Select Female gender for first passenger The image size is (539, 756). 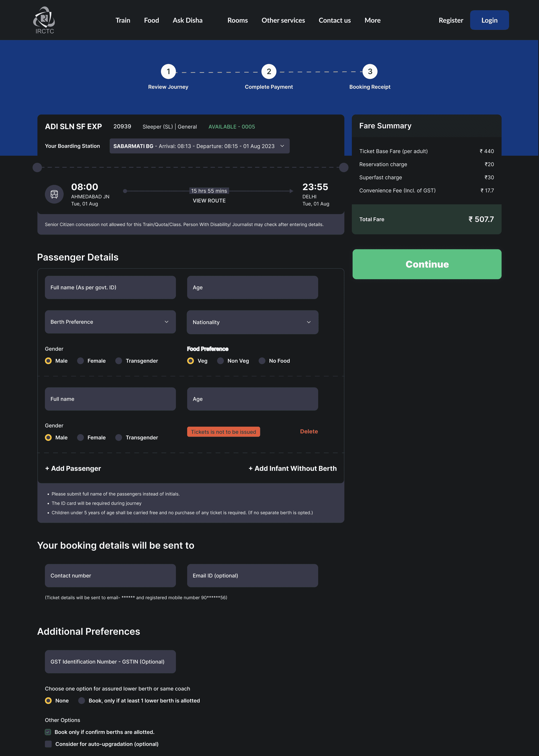tap(81, 361)
